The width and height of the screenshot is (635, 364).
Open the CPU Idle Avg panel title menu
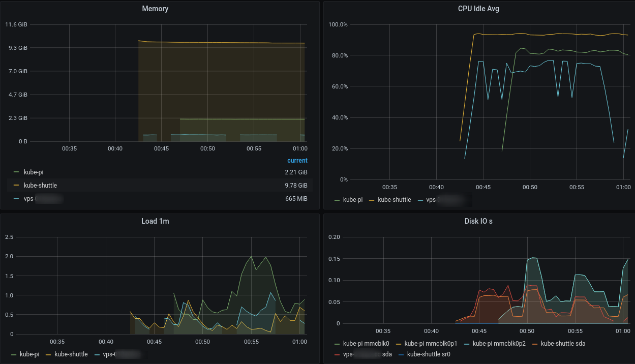[x=478, y=9]
